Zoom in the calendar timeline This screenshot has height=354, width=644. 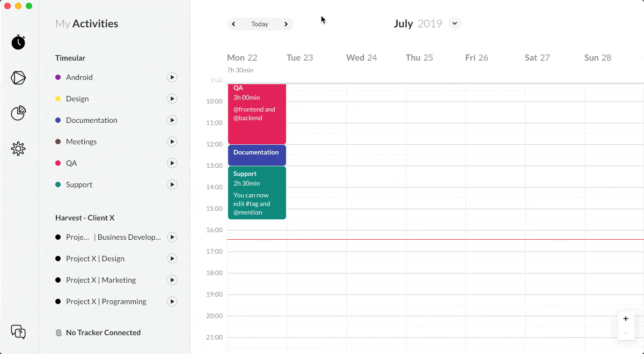pyautogui.click(x=626, y=319)
